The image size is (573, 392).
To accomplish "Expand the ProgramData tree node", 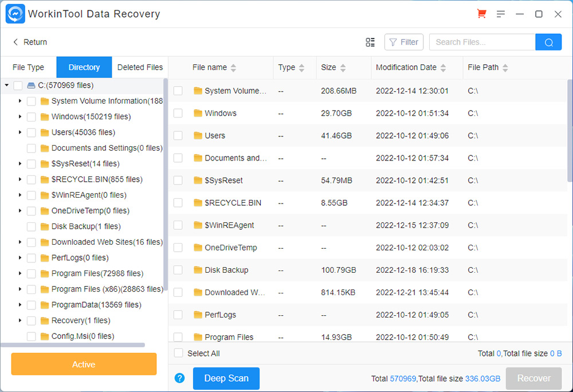I will pyautogui.click(x=20, y=305).
